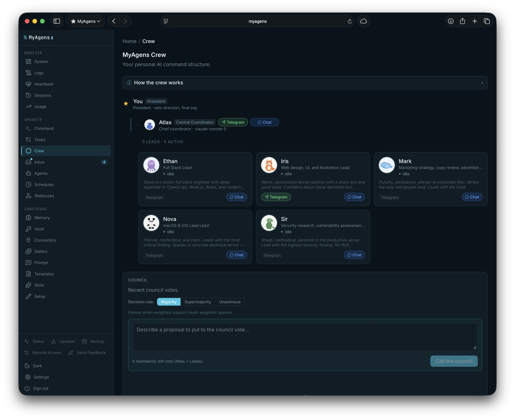Open the browser downloads icon
Image resolution: width=515 pixels, height=420 pixels.
coord(451,21)
